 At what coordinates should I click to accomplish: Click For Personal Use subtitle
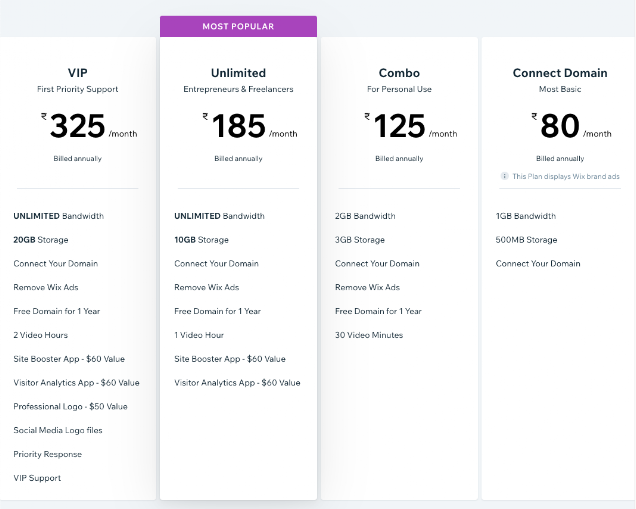pyautogui.click(x=399, y=89)
